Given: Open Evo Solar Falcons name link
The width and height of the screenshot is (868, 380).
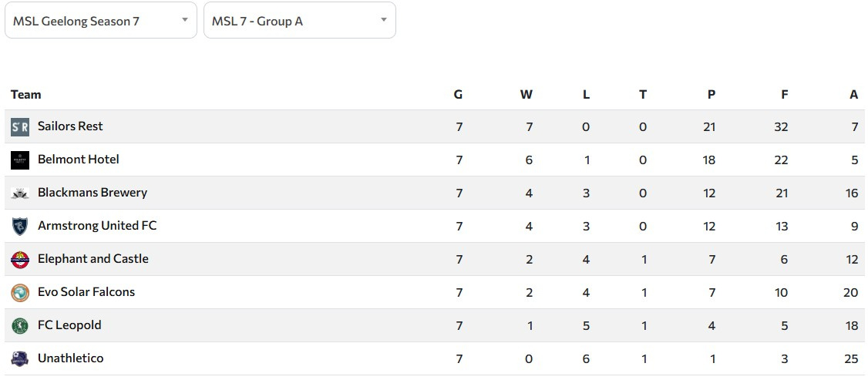Looking at the screenshot, I should point(86,292).
